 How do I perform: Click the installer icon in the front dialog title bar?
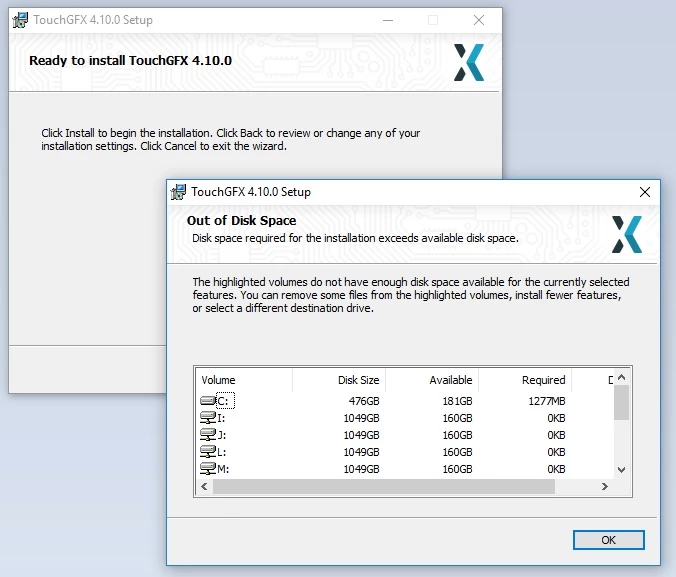(x=178, y=192)
